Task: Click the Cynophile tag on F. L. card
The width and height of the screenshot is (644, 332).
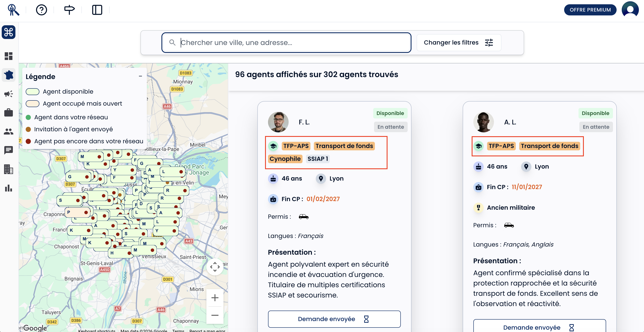Action: tap(285, 159)
